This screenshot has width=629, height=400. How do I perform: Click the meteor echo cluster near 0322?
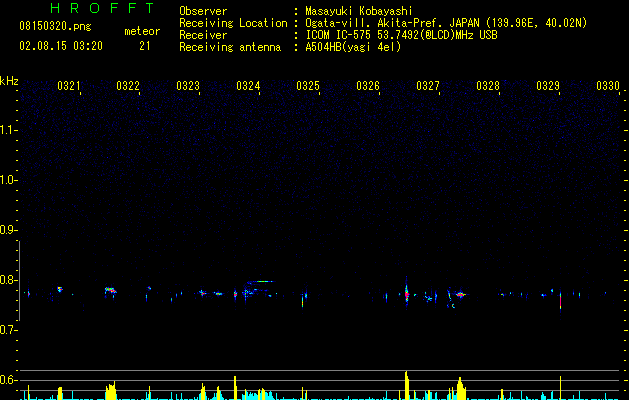click(110, 290)
